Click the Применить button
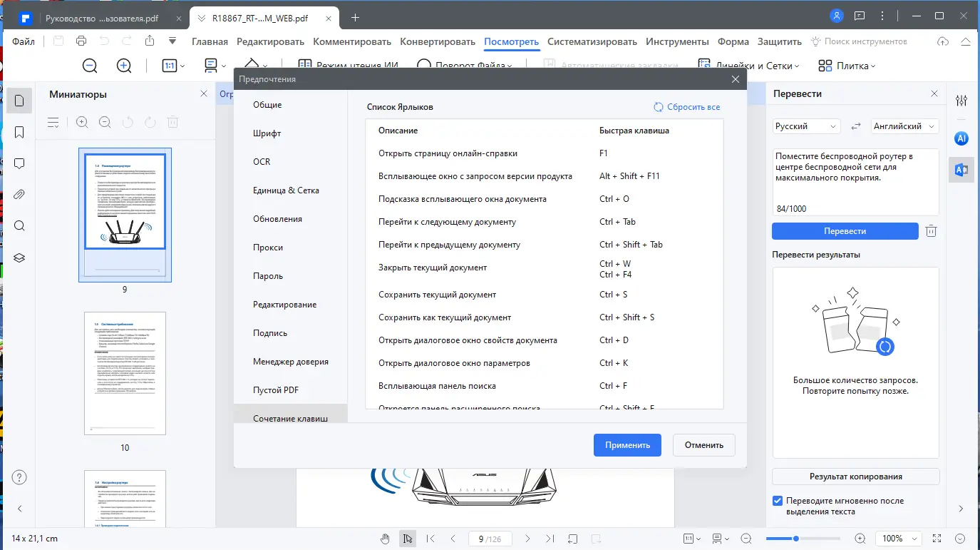The height and width of the screenshot is (550, 980). click(x=627, y=445)
